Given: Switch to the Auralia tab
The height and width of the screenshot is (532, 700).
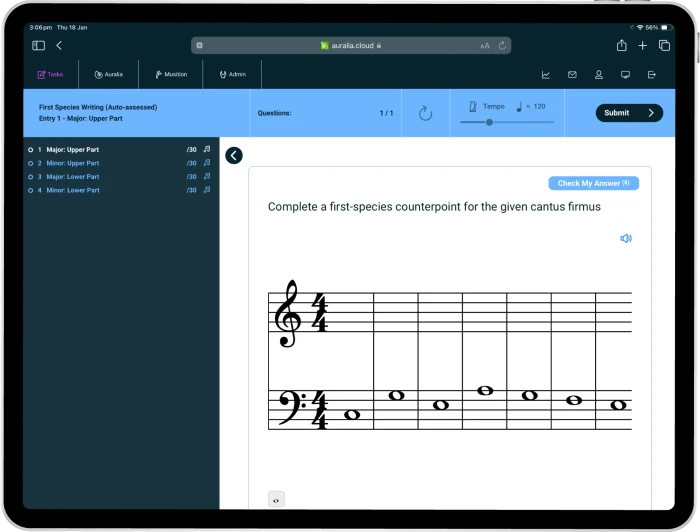Looking at the screenshot, I should (109, 74).
